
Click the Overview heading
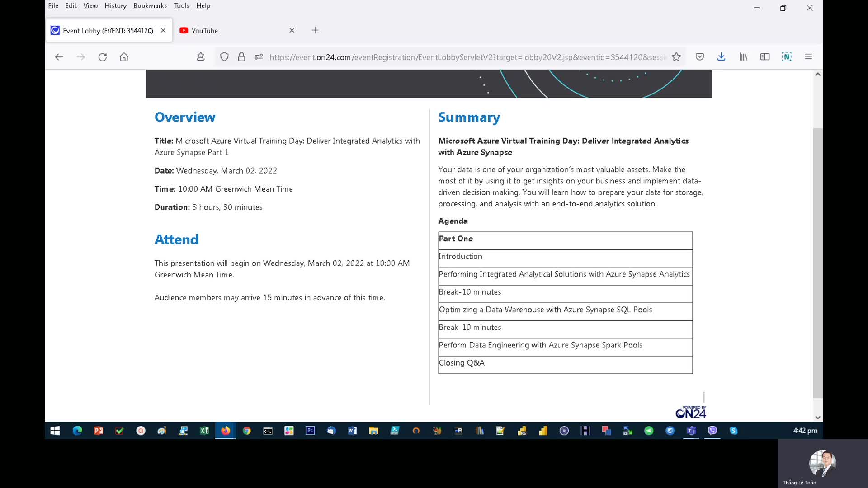pos(185,117)
